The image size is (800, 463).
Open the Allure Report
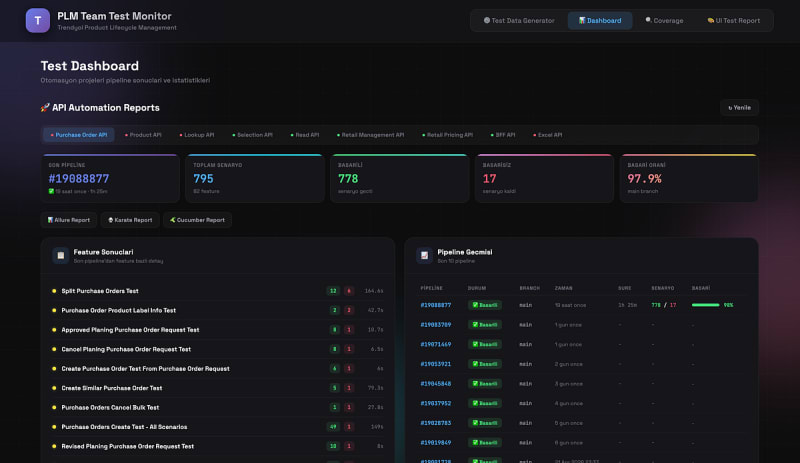(69, 220)
